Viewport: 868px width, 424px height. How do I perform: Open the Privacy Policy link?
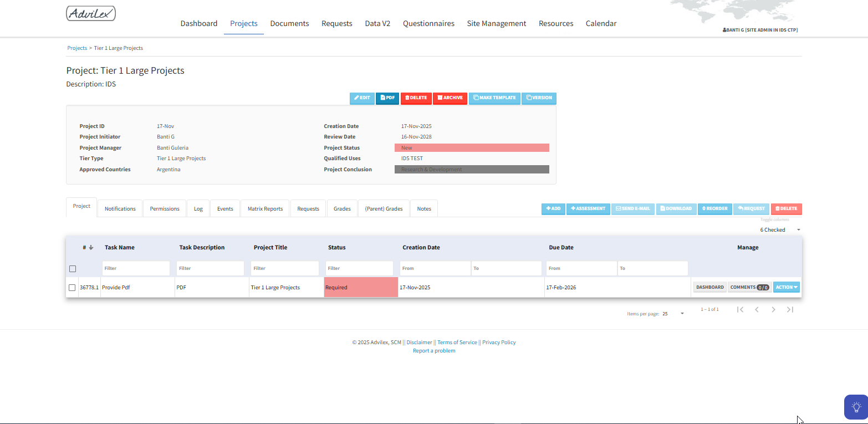[x=499, y=343]
